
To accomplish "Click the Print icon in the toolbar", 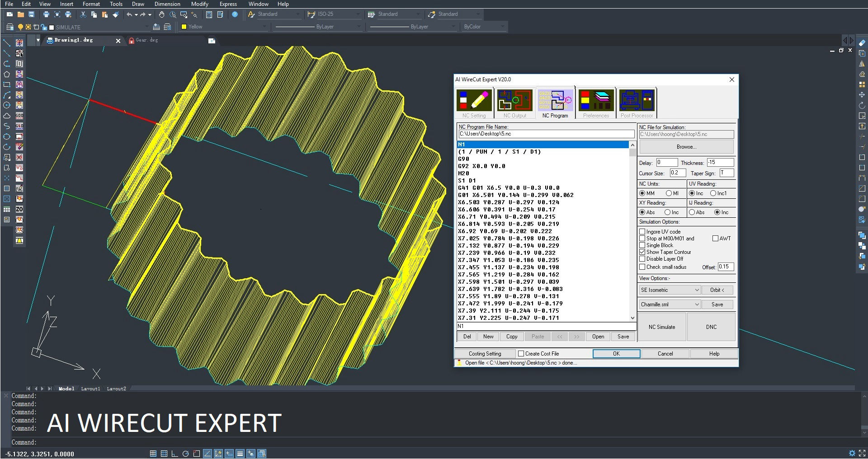I will (x=46, y=14).
